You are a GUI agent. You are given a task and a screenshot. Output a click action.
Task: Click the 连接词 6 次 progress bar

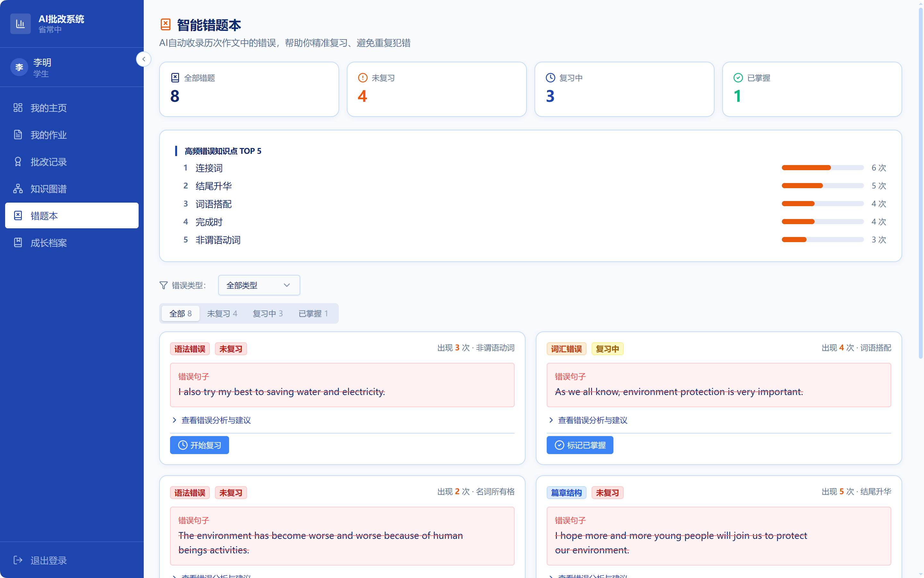click(x=823, y=167)
